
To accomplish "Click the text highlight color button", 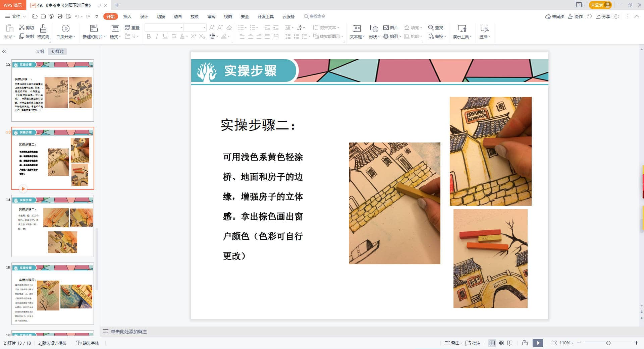I will click(224, 36).
